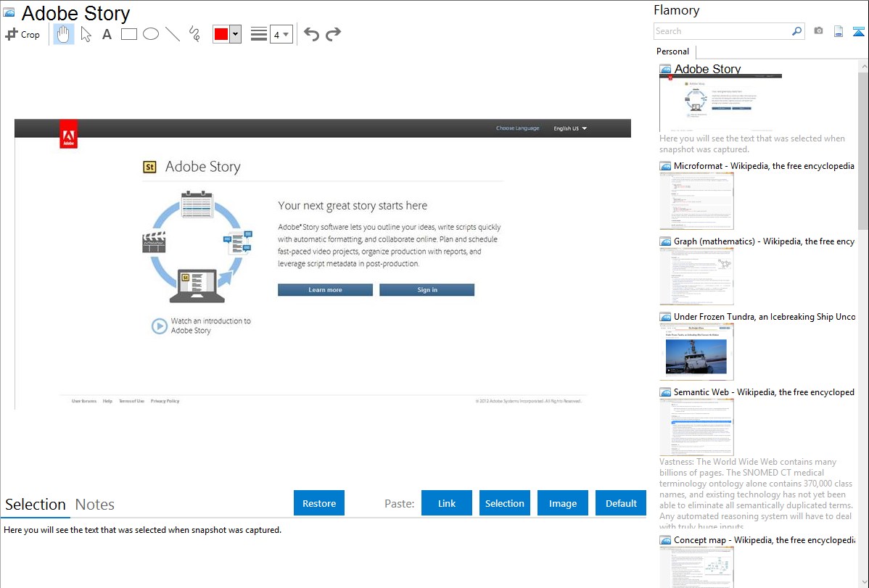Click the Restore button
869x588 pixels.
click(319, 503)
